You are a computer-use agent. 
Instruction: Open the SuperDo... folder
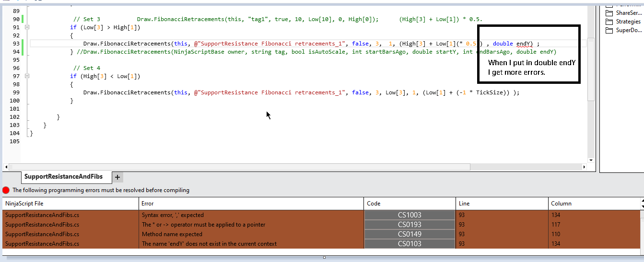click(x=623, y=31)
